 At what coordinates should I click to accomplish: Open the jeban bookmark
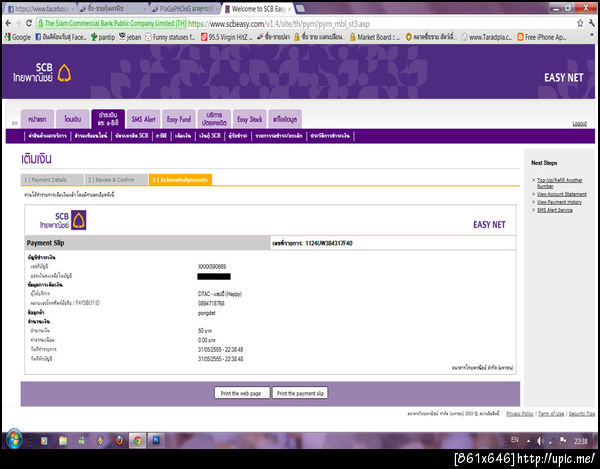[x=130, y=37]
